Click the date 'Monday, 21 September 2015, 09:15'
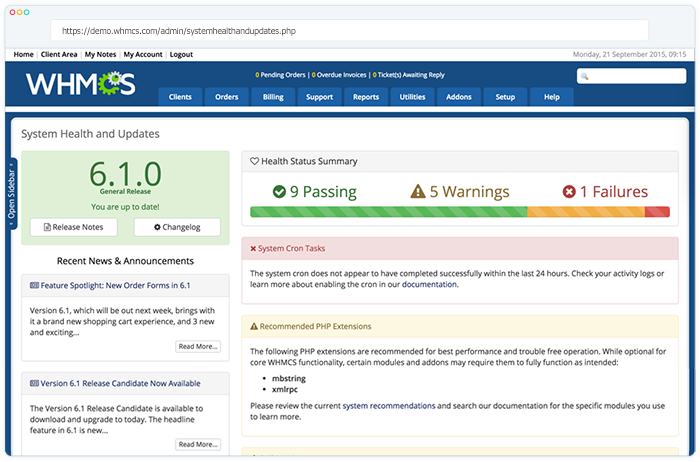 pos(629,54)
